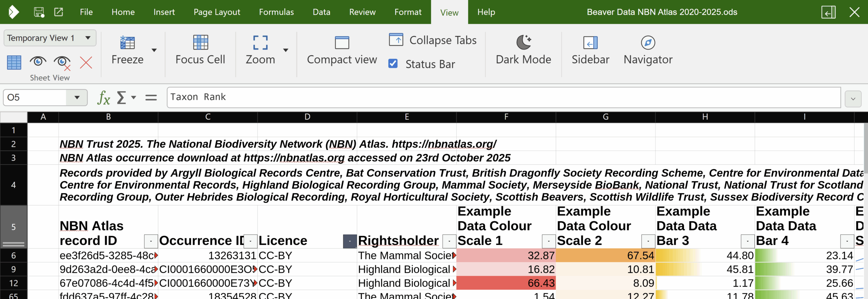Viewport: 868px width, 299px height.
Task: Expand the formula bar
Action: click(853, 99)
